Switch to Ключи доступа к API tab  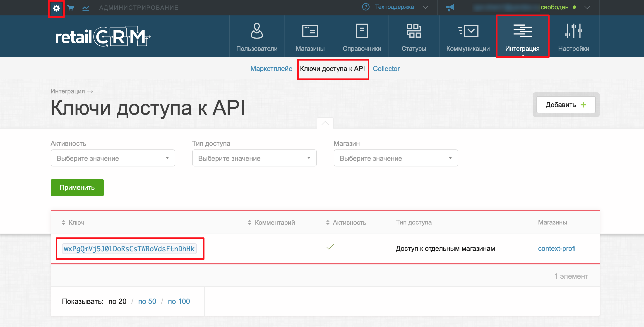click(332, 69)
